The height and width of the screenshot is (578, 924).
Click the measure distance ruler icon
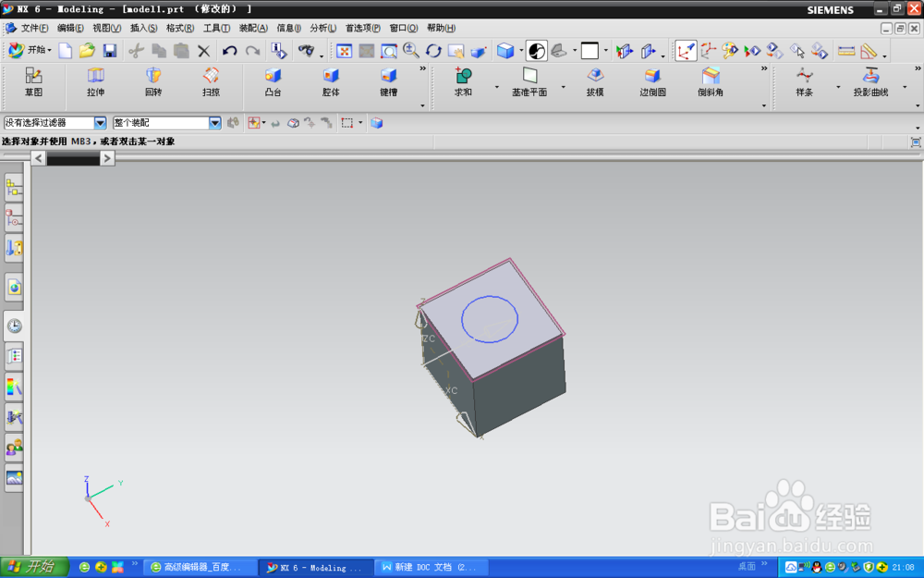tap(846, 51)
